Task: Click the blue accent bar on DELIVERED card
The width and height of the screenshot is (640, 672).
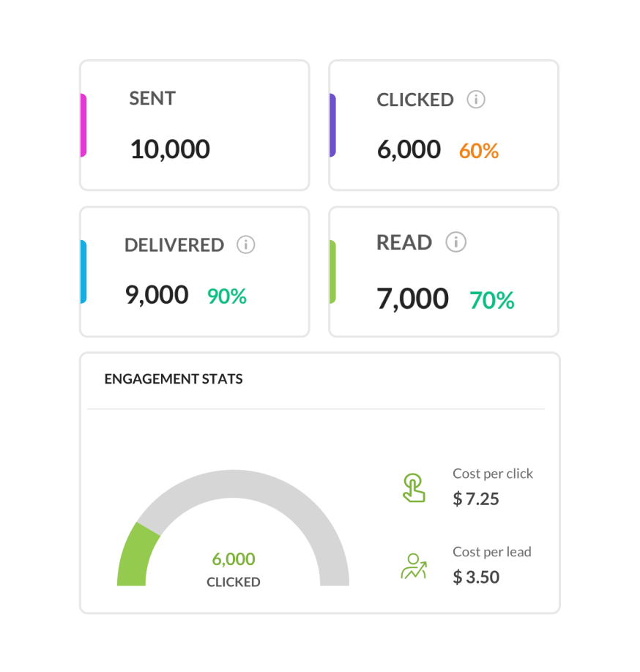Action: tap(83, 272)
